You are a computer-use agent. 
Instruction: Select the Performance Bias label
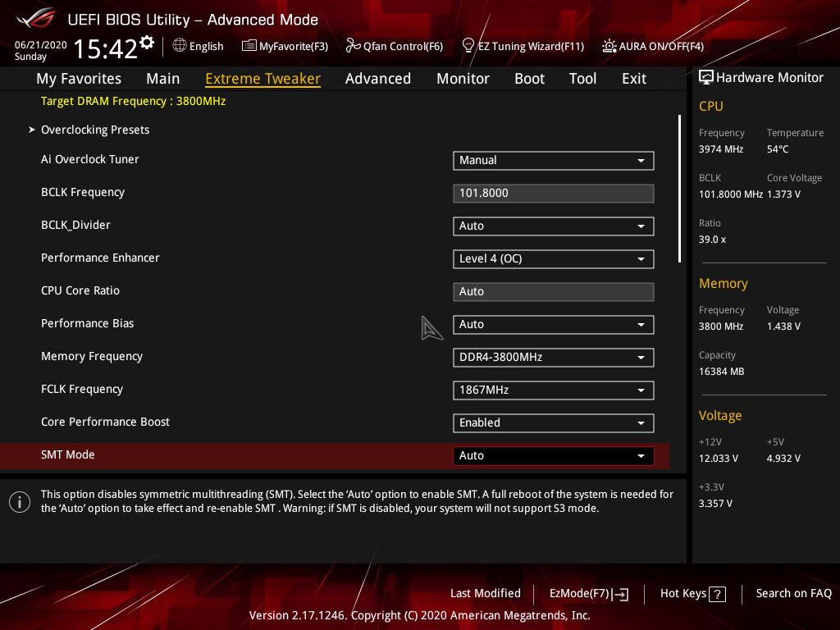click(87, 323)
